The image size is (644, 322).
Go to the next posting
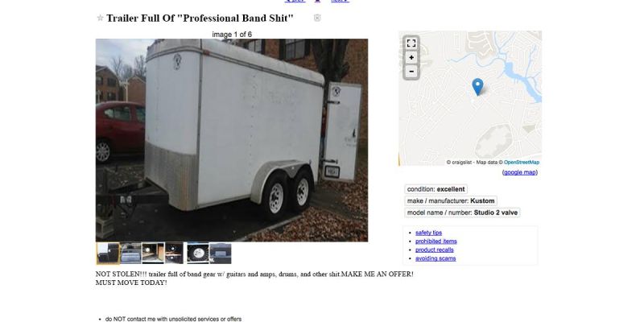(x=340, y=1)
